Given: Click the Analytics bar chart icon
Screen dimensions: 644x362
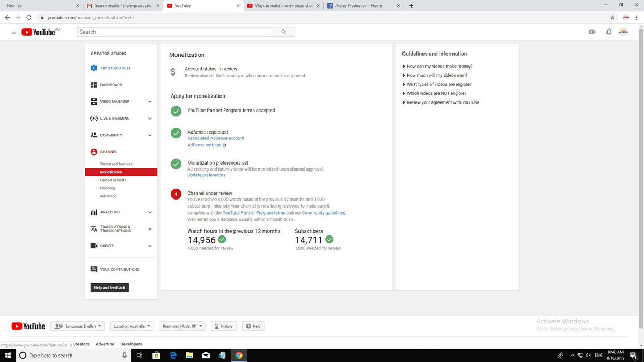Looking at the screenshot, I should [x=94, y=212].
